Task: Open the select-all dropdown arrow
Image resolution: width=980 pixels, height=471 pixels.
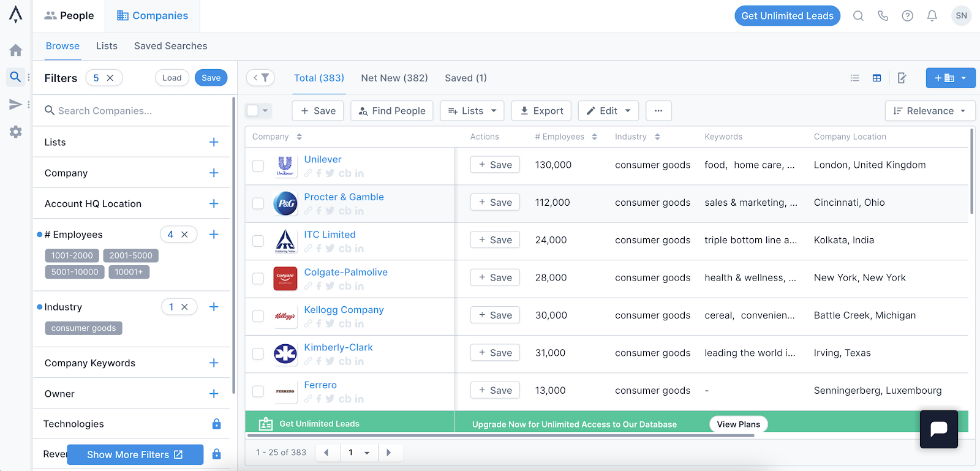Action: 265,111
